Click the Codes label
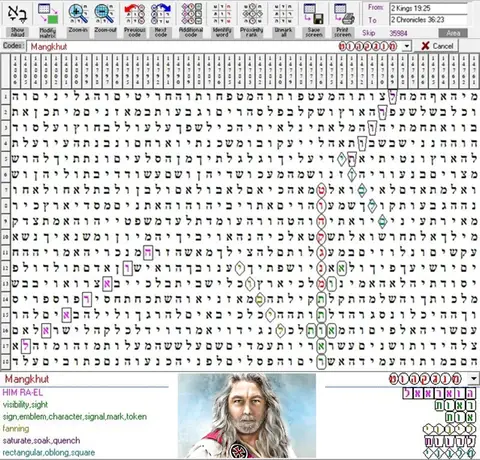The width and height of the screenshot is (480, 460). [x=13, y=46]
